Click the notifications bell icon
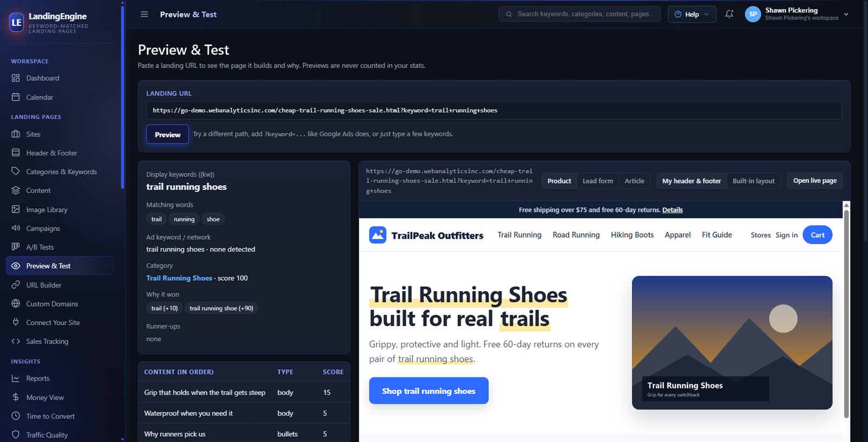The width and height of the screenshot is (868, 442). point(729,14)
